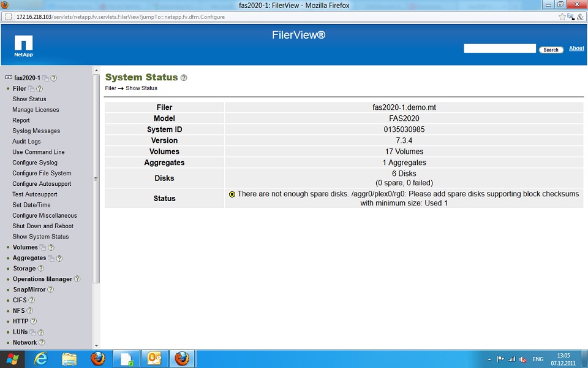The height and width of the screenshot is (368, 588).
Task: Expand the CIFS section
Action: pyautogui.click(x=8, y=300)
